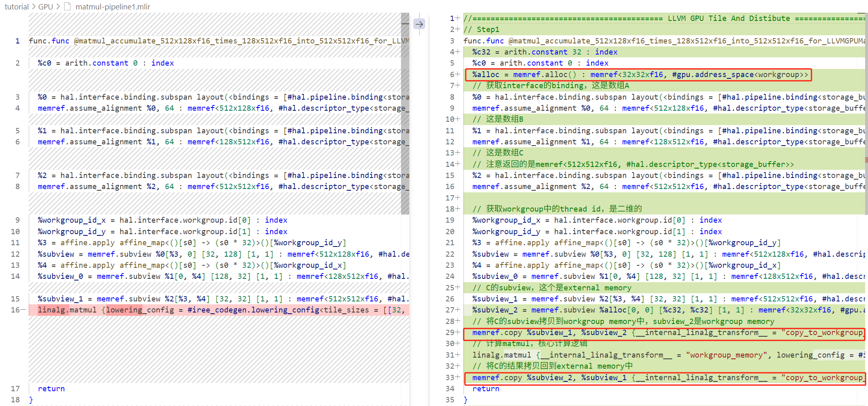This screenshot has height=406, width=868.
Task: Click the plus marker on line 6
Action: point(458,74)
